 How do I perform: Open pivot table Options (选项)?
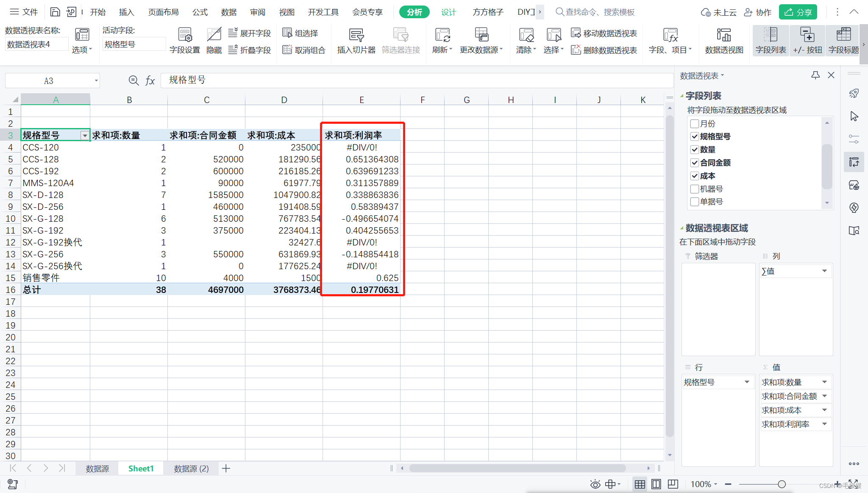(82, 41)
